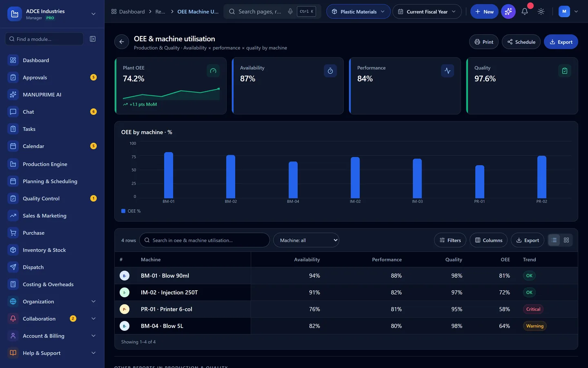Switch to grid view toggle

pyautogui.click(x=566, y=240)
